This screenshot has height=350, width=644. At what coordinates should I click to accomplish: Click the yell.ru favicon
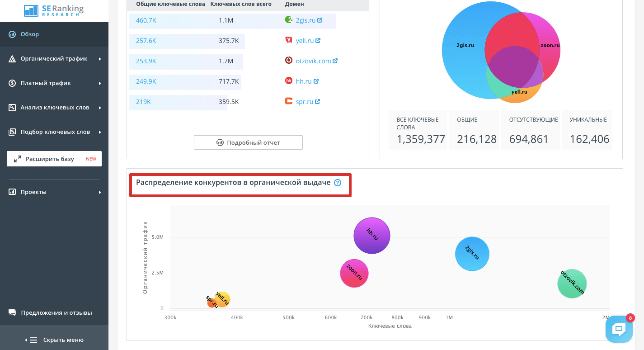(x=289, y=40)
